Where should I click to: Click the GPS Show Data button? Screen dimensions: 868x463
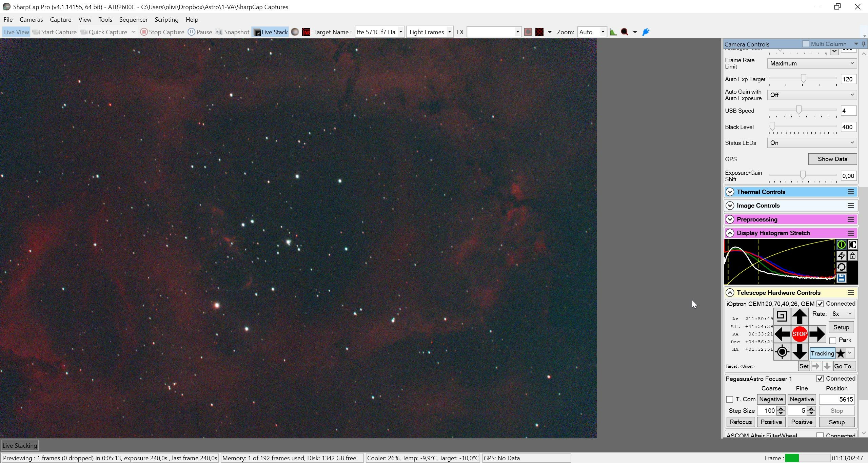click(x=832, y=159)
